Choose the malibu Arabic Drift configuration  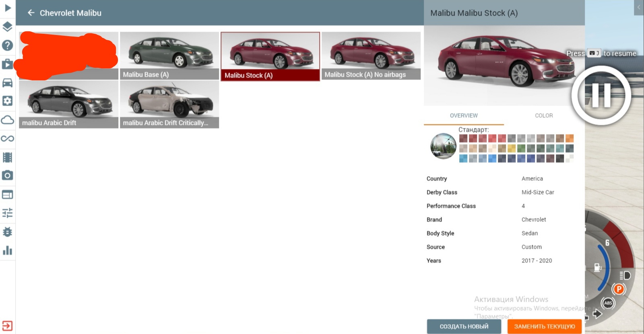[68, 104]
